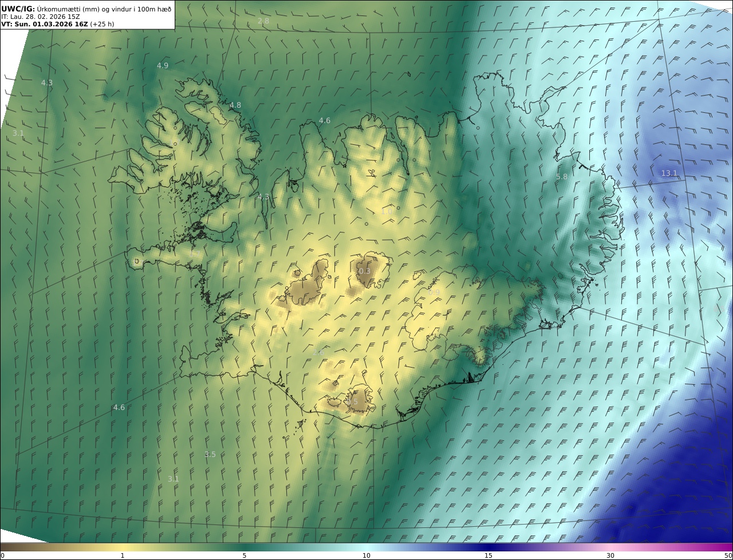733x560 pixels.
Task: Click the 3.1 label below the 4.3 near the map's western edge
Action: (x=18, y=133)
